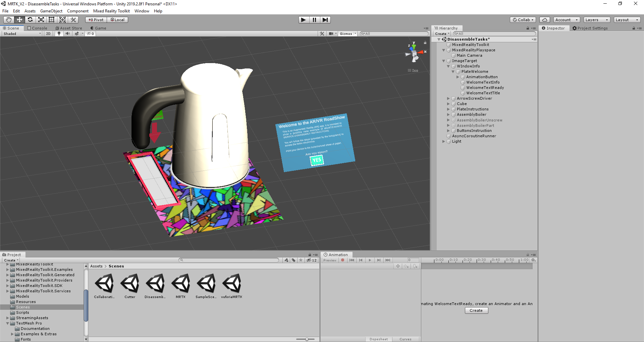Viewport: 644px width, 342px height.
Task: Expand the Light hierarchy node
Action: (443, 142)
